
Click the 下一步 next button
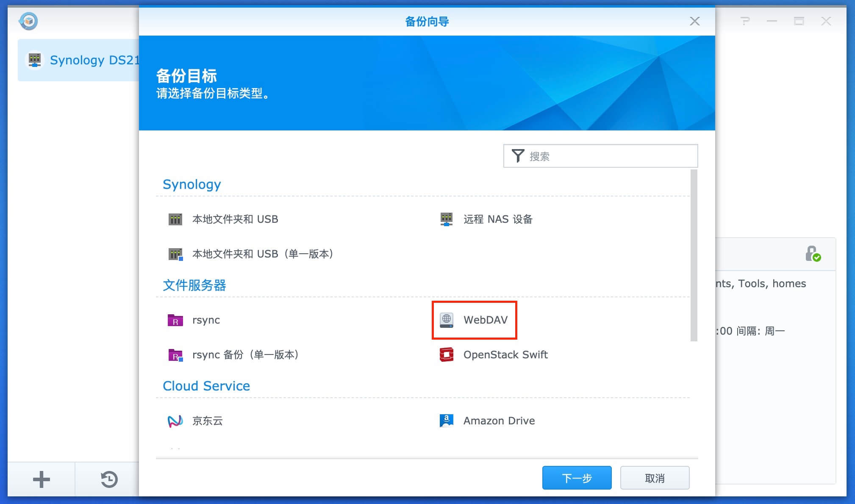coord(576,478)
